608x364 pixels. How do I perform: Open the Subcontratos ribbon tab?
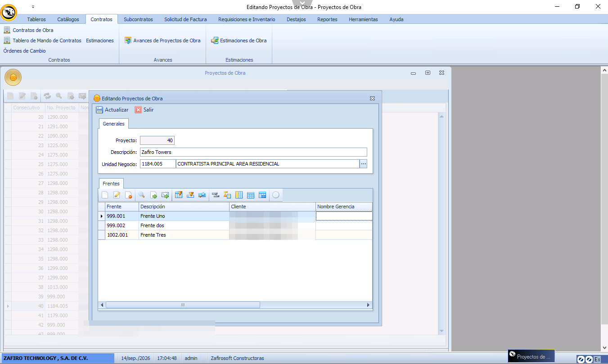(x=138, y=19)
